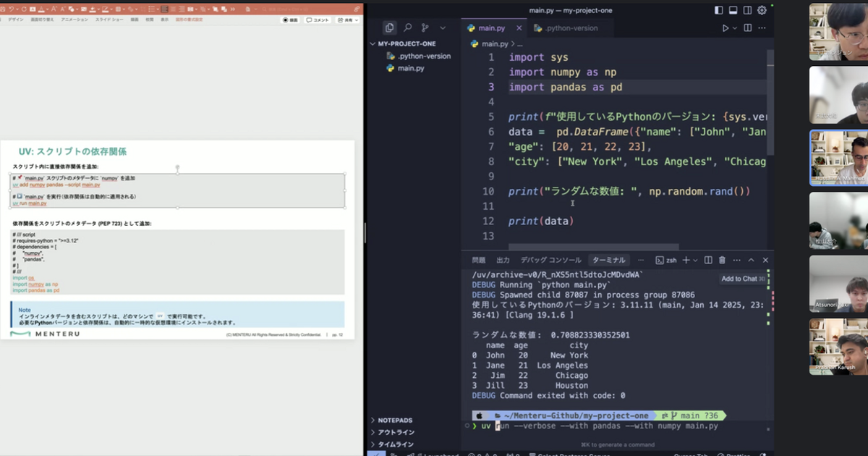Split the editor to the right
The height and width of the screenshot is (456, 868).
point(749,28)
